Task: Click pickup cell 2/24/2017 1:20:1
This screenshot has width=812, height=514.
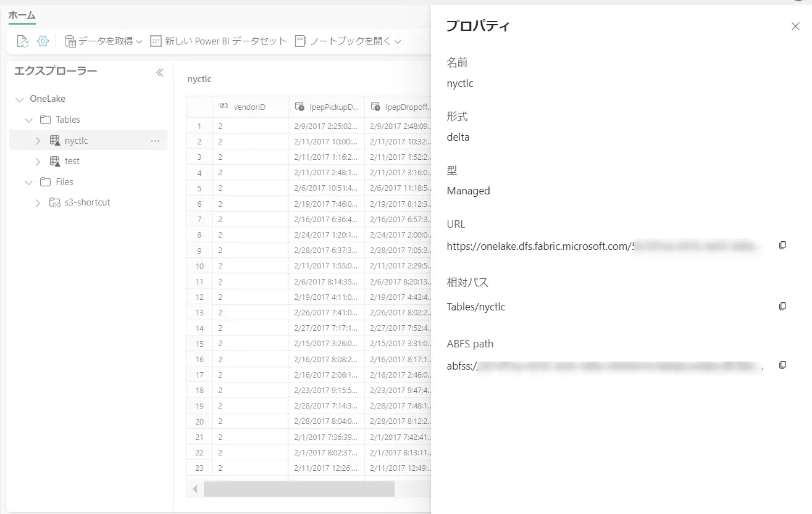Action: (x=327, y=234)
